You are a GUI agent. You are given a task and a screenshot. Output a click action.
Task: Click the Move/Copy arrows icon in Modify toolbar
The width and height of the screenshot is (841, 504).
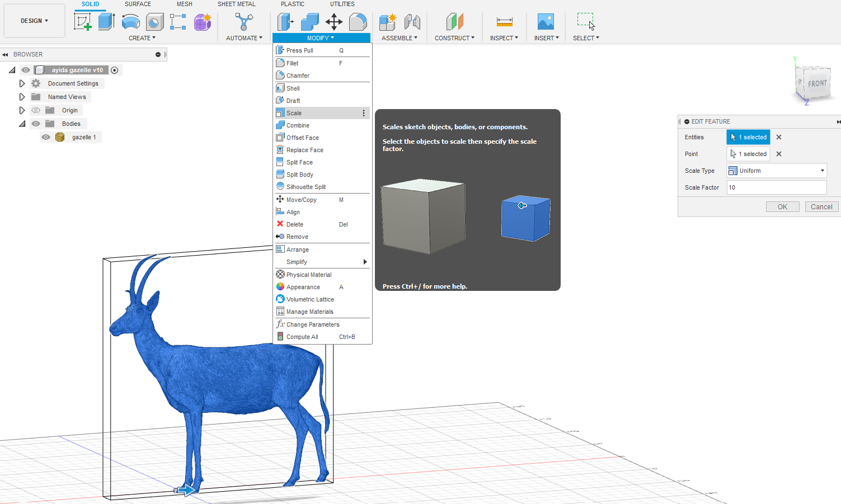tap(334, 21)
